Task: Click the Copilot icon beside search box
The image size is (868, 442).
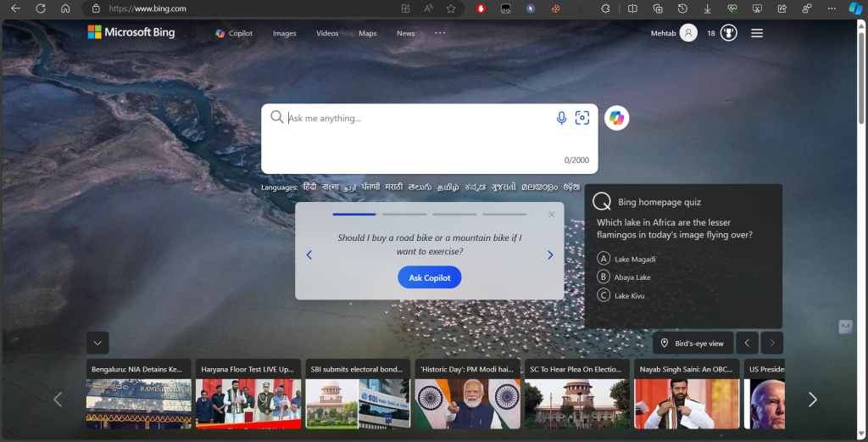Action: 616,118
